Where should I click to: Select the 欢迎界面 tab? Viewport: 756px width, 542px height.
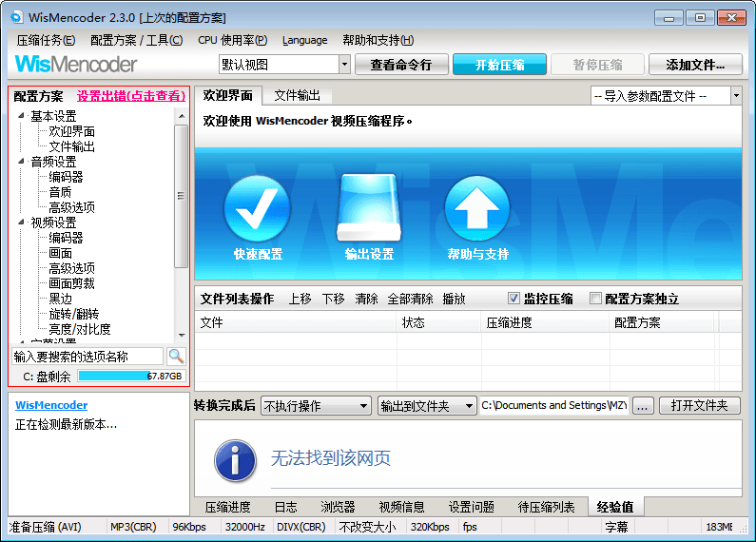(228, 95)
